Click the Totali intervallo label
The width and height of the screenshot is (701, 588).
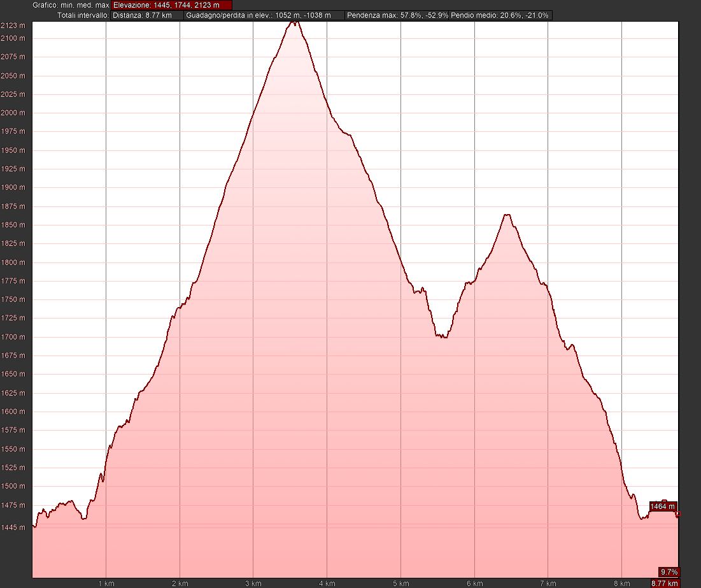click(83, 15)
